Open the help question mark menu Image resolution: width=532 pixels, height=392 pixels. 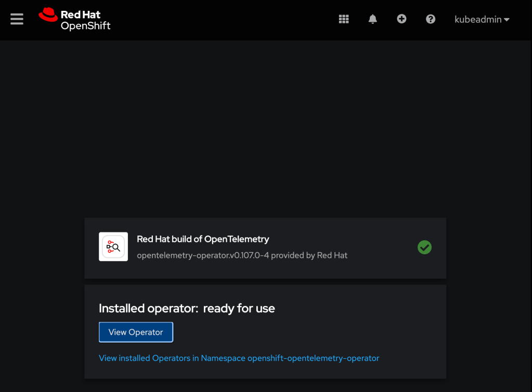click(431, 19)
